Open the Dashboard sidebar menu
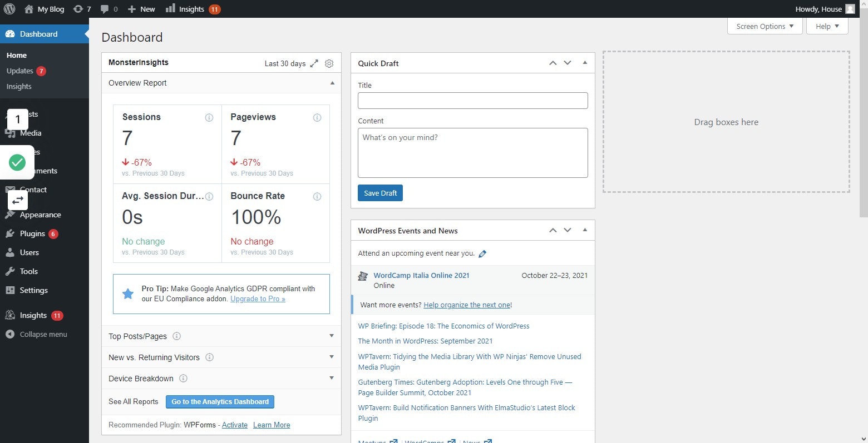Viewport: 868px width, 443px height. tap(45, 34)
